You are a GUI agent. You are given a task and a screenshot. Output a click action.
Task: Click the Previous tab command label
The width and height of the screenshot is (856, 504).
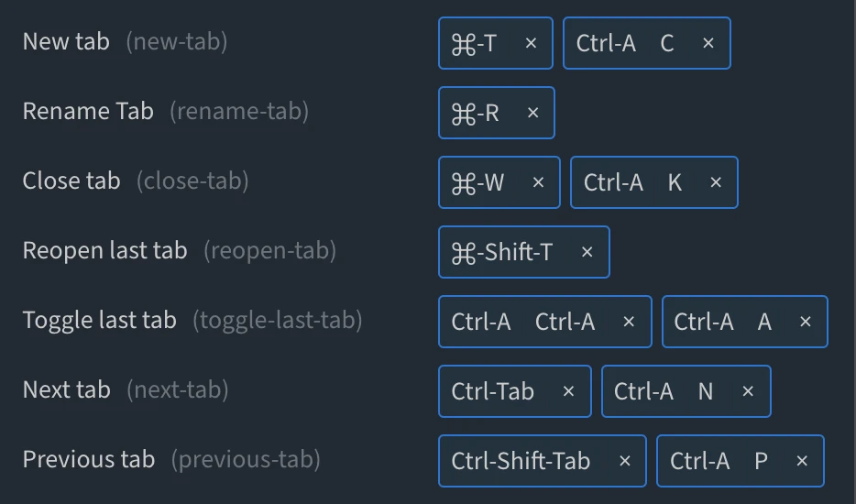pyautogui.click(x=89, y=459)
